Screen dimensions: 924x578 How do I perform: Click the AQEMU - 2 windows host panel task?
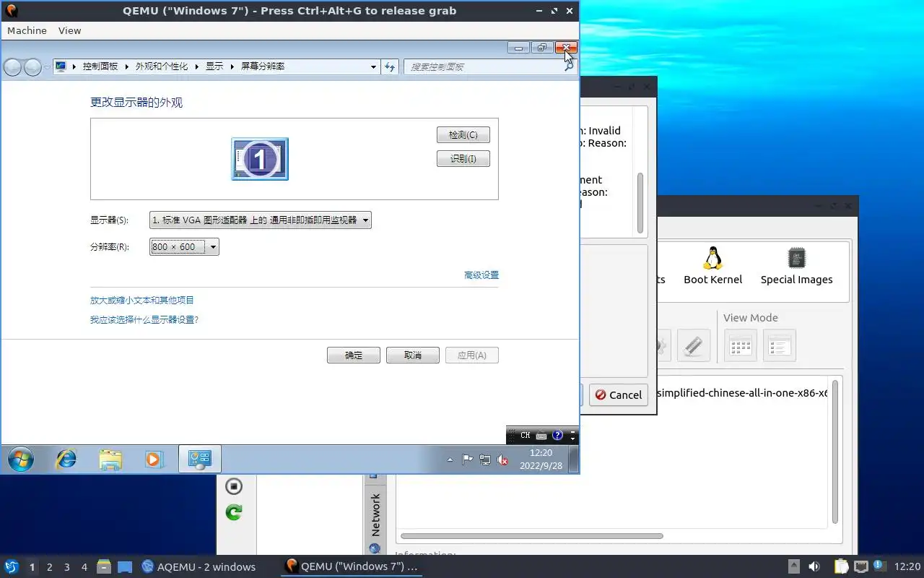point(199,567)
